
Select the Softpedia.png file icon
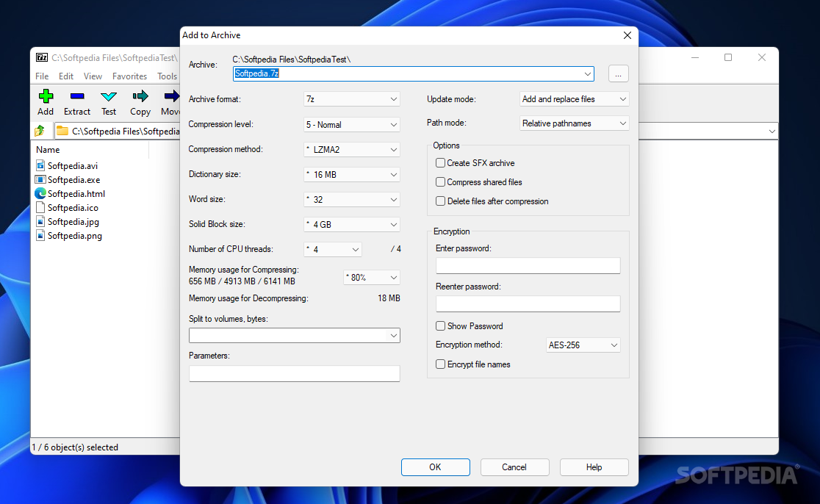[x=40, y=236]
